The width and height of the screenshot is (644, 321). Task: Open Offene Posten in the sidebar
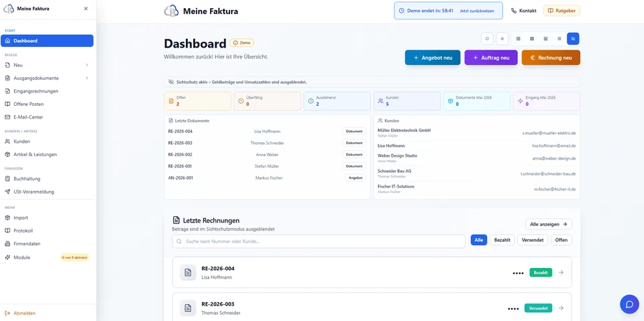pos(47,105)
